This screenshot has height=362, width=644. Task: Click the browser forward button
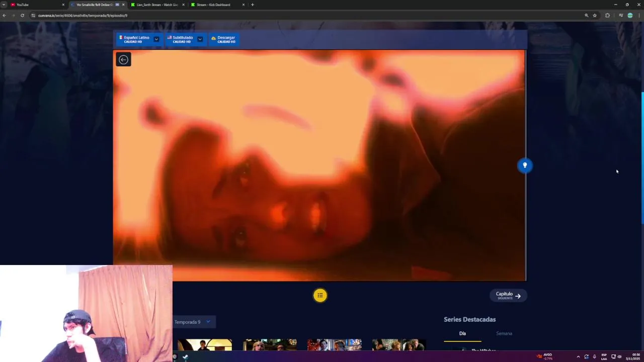point(13,16)
